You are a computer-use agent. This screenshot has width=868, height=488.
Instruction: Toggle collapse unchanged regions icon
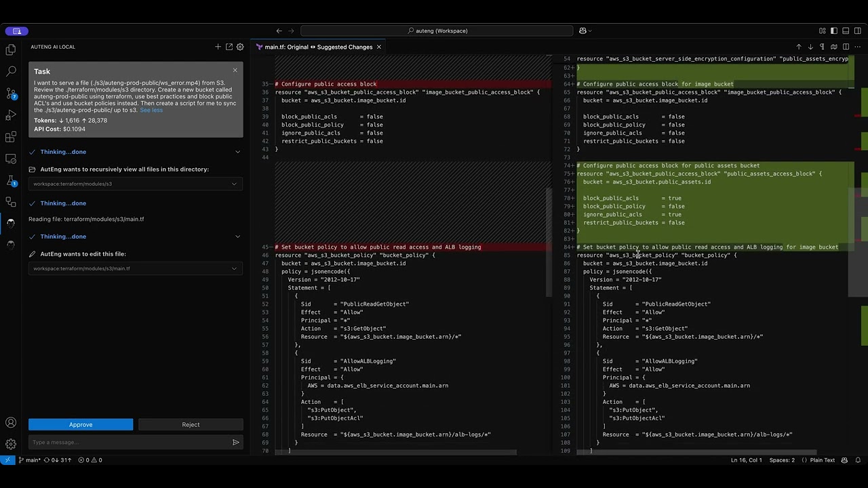[x=834, y=47]
